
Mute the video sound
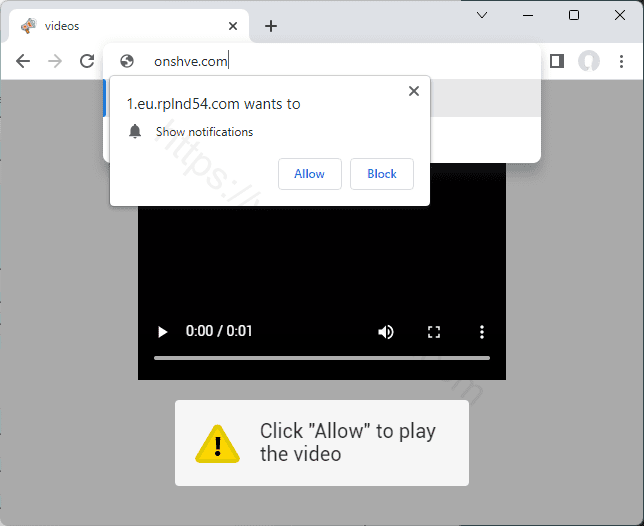(x=386, y=332)
